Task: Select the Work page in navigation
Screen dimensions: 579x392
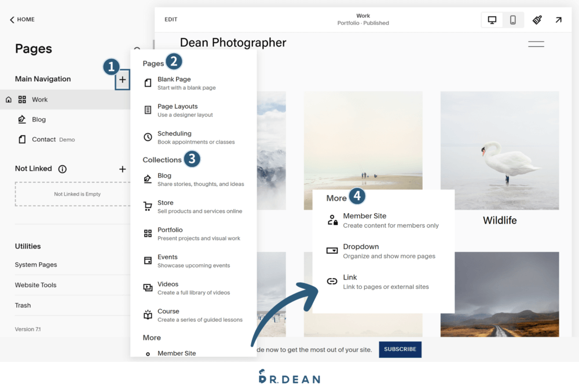Action: 40,100
